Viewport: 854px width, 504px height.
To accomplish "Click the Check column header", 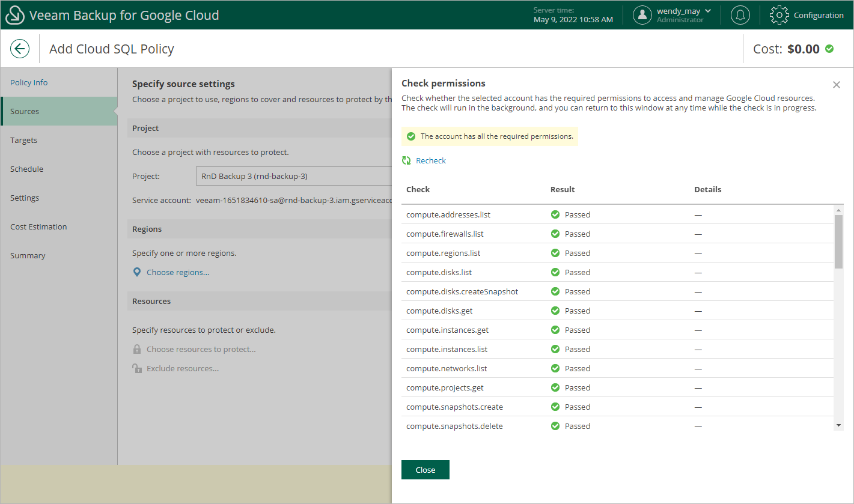I will 418,189.
